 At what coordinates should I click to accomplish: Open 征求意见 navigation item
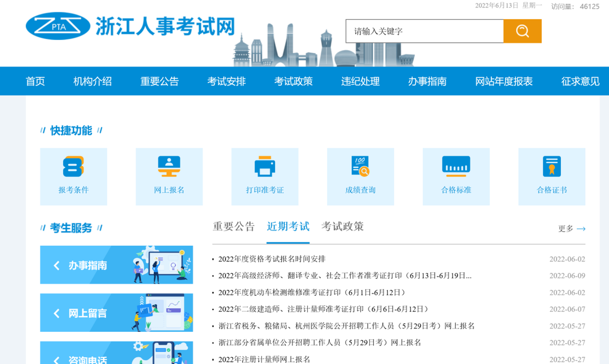580,81
